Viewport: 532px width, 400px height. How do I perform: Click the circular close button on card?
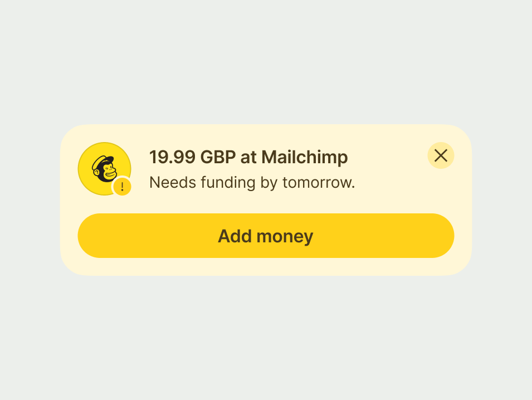441,155
